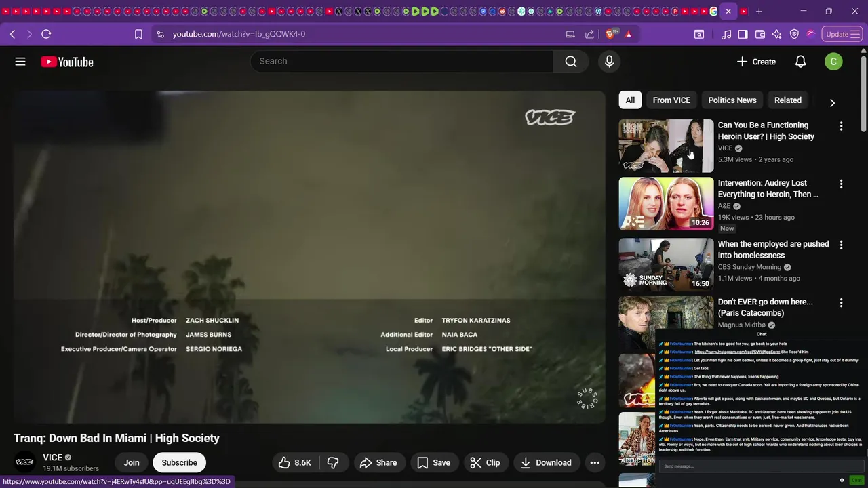
Task: Bookmark this page in the address bar
Action: pos(138,34)
